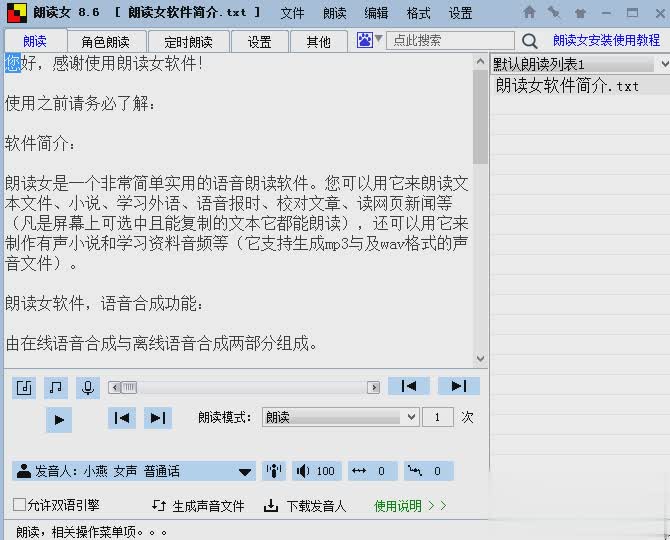670x540 pixels.
Task: Click the volume 100 control
Action: (317, 471)
